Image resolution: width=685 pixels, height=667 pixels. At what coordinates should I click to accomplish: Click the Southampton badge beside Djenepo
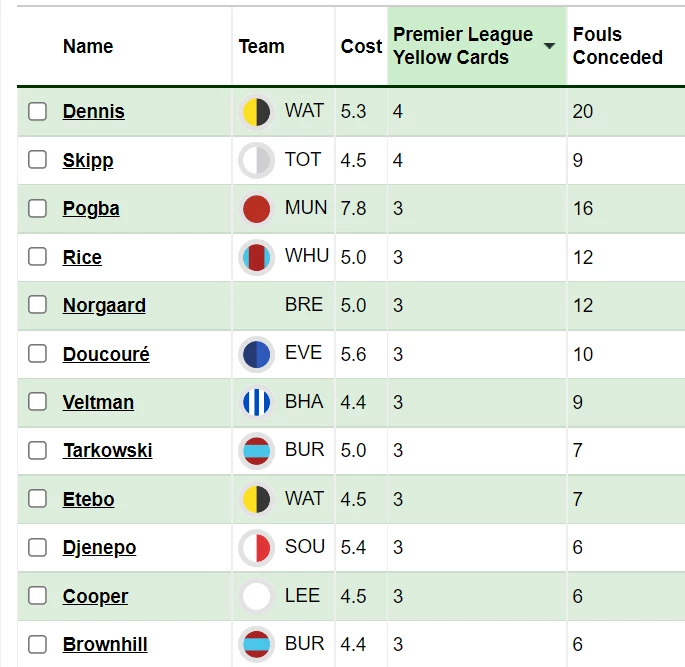click(x=256, y=547)
